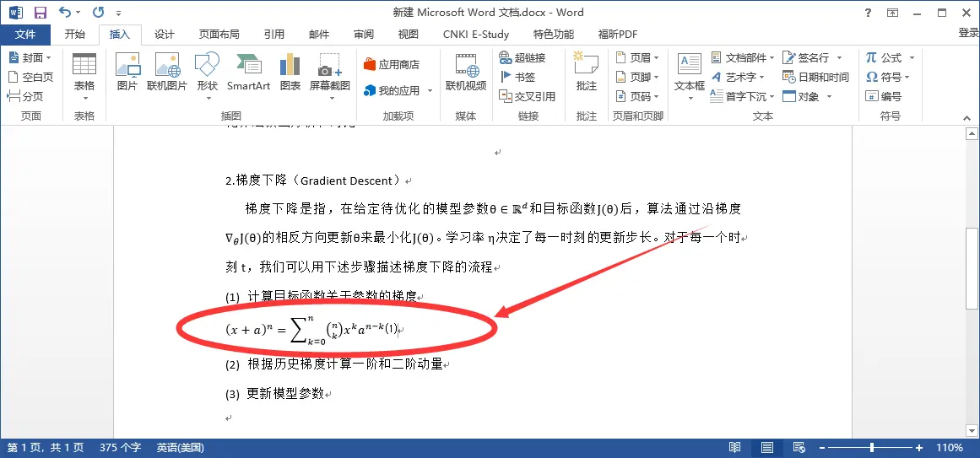Viewport: 980px width, 458px height.
Task: Open quick access toolbar customize arrow
Action: coord(119,13)
